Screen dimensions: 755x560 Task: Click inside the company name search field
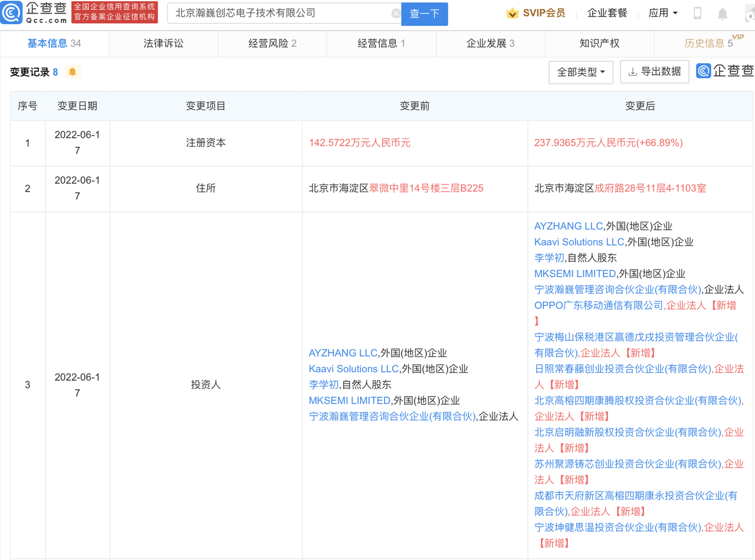[265, 13]
